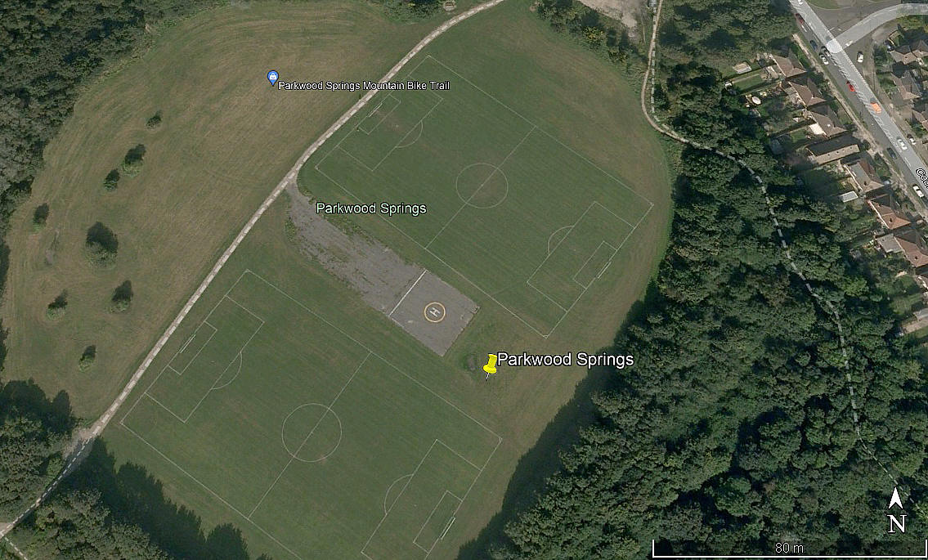
Task: Click the orange H helipad circle
Action: point(434,311)
